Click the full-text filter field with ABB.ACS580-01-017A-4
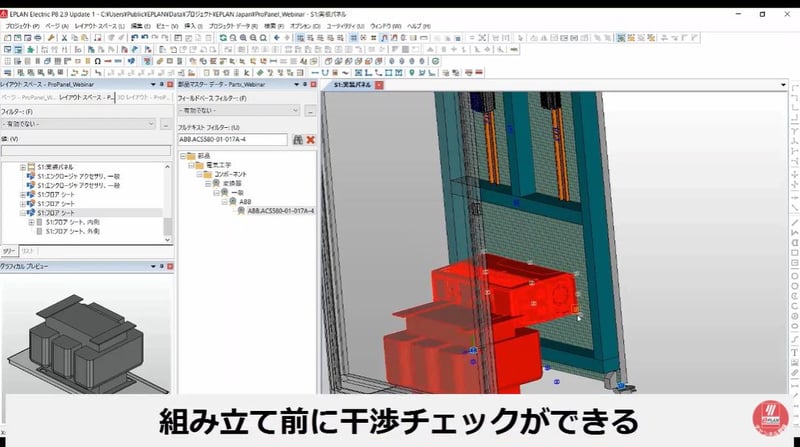The image size is (800, 447). pyautogui.click(x=233, y=139)
